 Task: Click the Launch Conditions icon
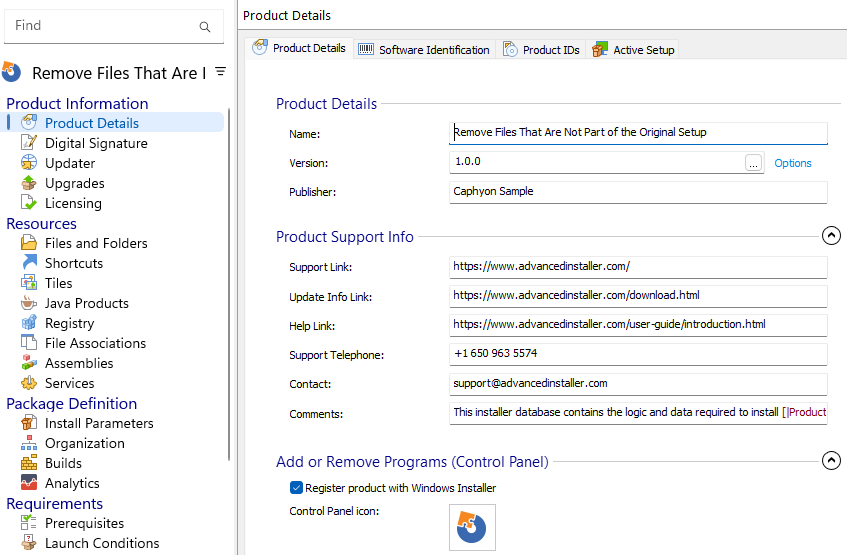(x=29, y=543)
